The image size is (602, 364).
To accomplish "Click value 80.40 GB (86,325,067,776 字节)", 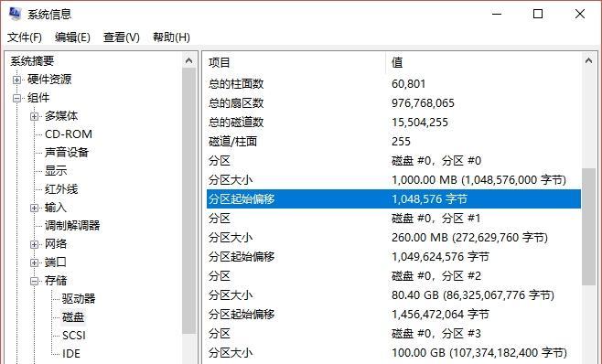I will (473, 295).
